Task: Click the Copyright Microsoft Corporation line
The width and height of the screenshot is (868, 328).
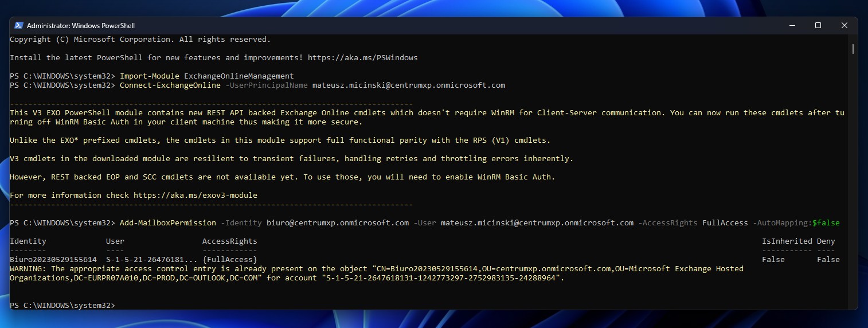Action: pos(140,39)
